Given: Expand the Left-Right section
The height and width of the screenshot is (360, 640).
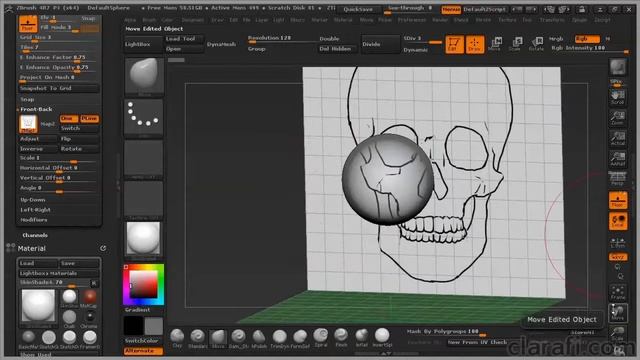Looking at the screenshot, I should click(x=36, y=209).
